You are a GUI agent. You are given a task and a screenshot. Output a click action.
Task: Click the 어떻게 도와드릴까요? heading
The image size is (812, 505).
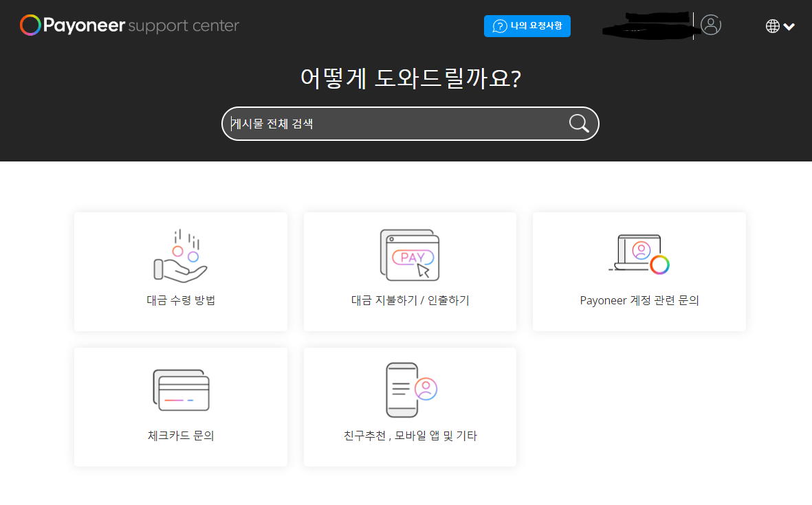pyautogui.click(x=410, y=78)
